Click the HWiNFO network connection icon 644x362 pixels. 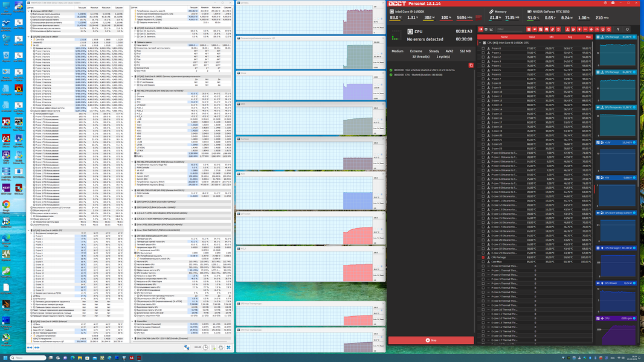coord(187,348)
